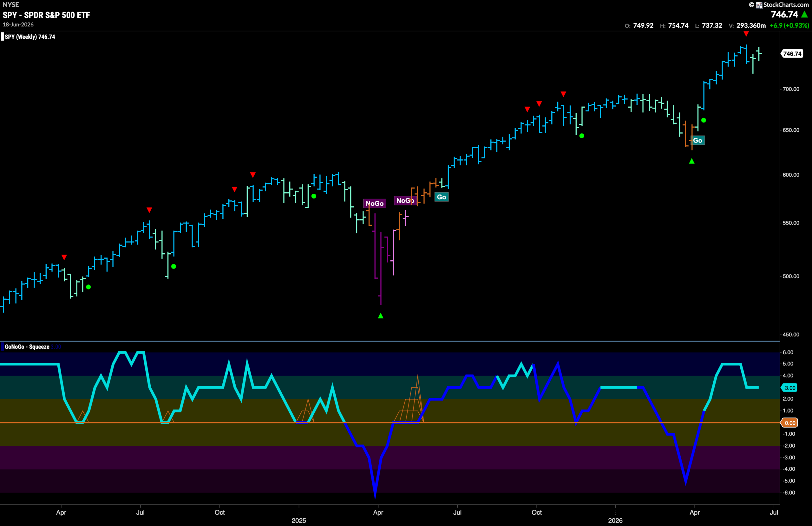
Task: Click the red down triangle at chart top right
Action: pos(746,34)
